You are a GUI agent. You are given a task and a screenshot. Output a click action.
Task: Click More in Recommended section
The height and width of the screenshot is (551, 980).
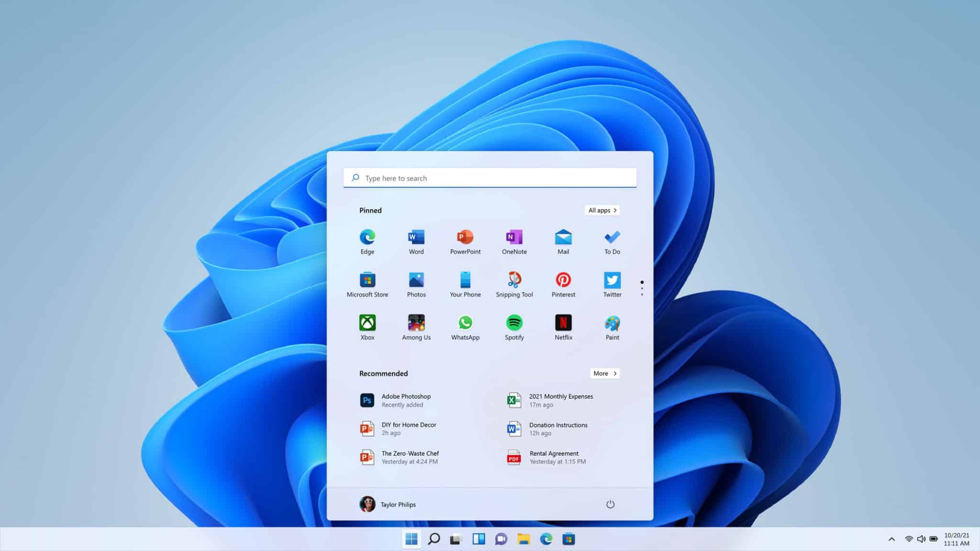(x=604, y=374)
